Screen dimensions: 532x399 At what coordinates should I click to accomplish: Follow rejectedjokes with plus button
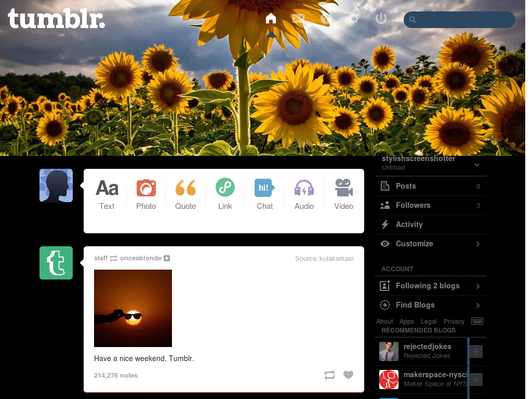coord(476,352)
